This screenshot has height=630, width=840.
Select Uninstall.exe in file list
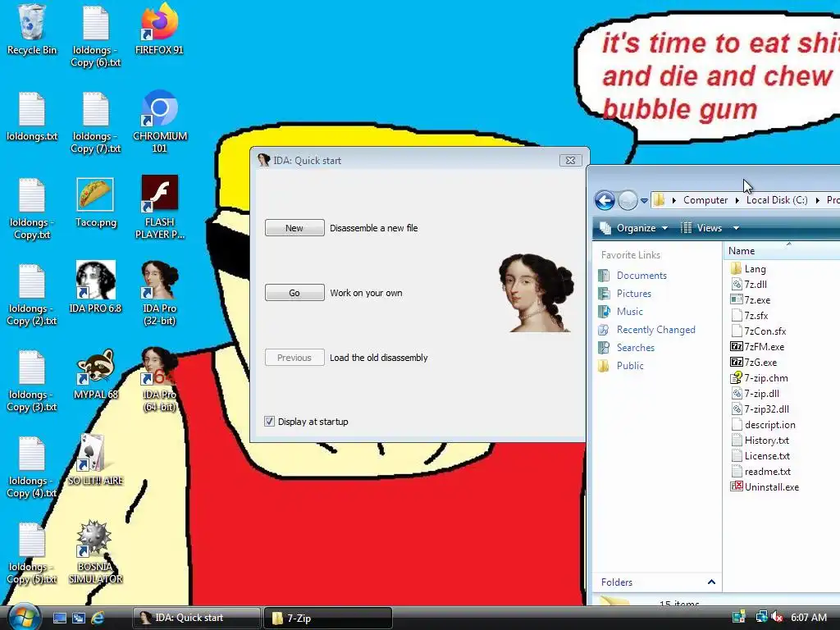click(x=765, y=487)
